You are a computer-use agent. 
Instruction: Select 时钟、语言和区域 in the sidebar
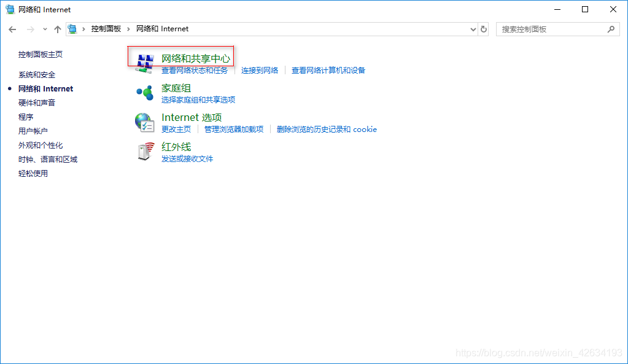[48, 160]
